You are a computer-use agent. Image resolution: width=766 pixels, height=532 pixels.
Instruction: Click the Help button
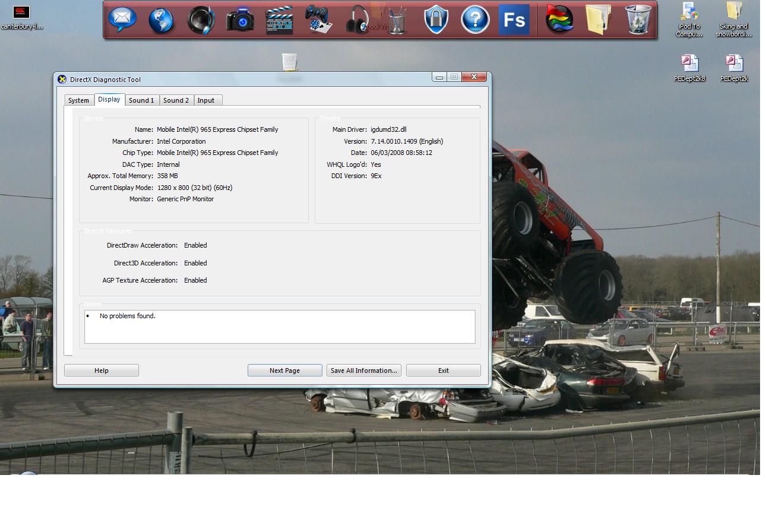(x=102, y=370)
